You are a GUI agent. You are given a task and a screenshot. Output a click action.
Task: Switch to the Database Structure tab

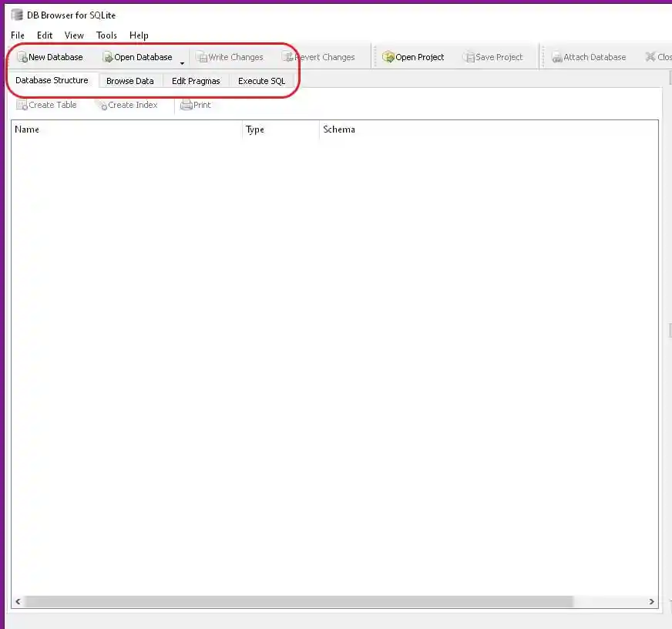pyautogui.click(x=52, y=80)
